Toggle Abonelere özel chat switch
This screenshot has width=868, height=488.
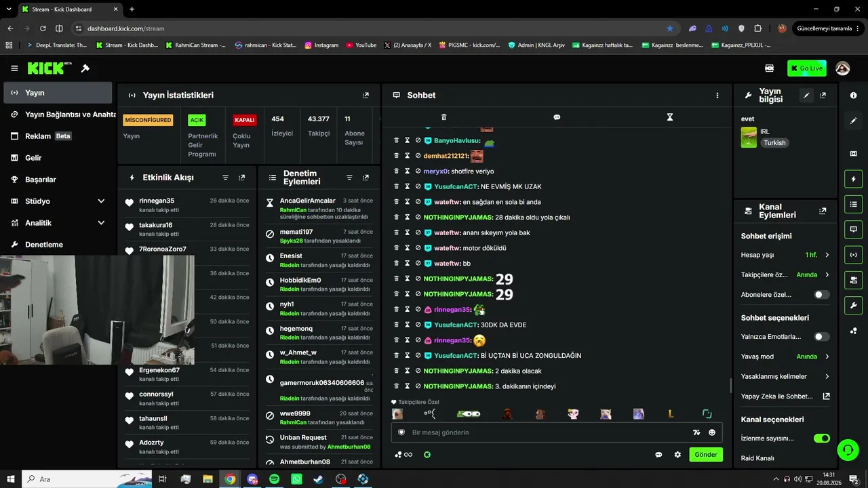click(821, 295)
